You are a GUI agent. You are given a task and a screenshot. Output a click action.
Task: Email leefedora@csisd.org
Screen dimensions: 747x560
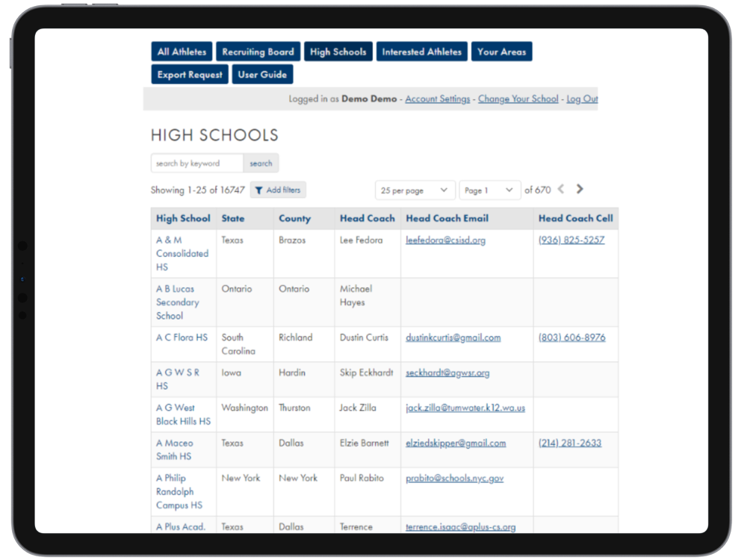tap(445, 240)
